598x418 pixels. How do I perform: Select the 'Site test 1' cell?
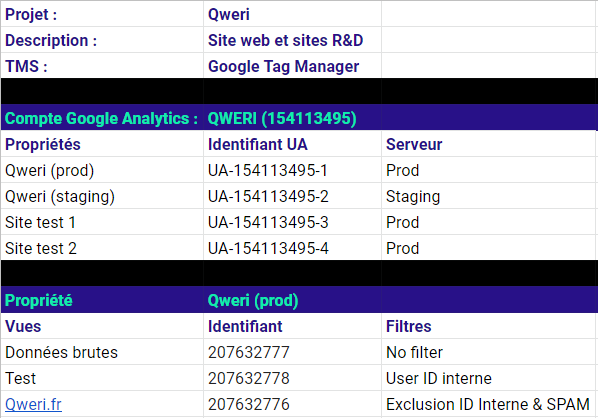click(102, 222)
